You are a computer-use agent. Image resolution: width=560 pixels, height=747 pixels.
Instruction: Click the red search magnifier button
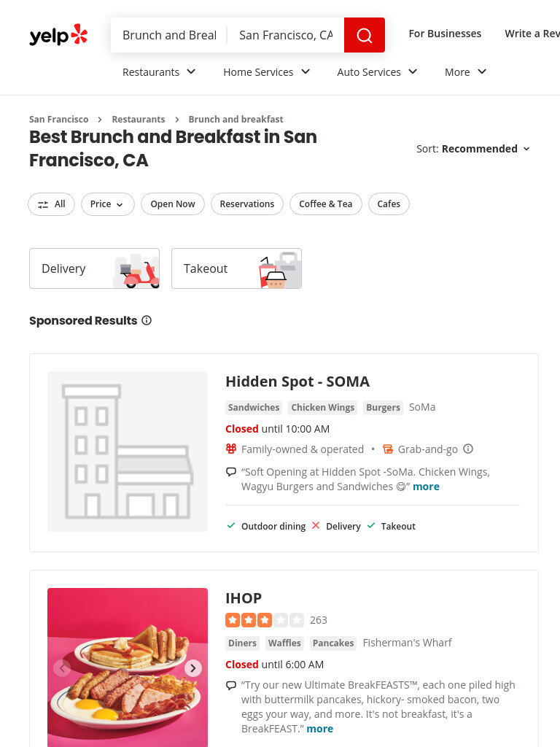click(365, 35)
